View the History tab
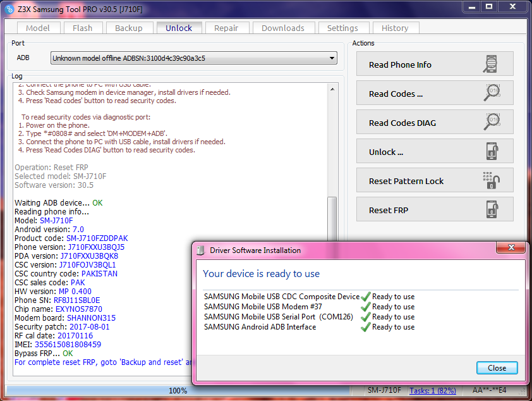 click(x=395, y=28)
